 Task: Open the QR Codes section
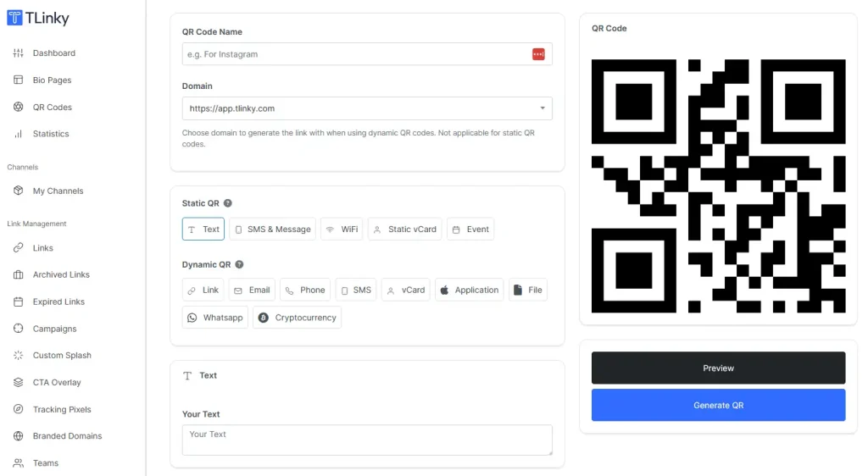pos(52,108)
